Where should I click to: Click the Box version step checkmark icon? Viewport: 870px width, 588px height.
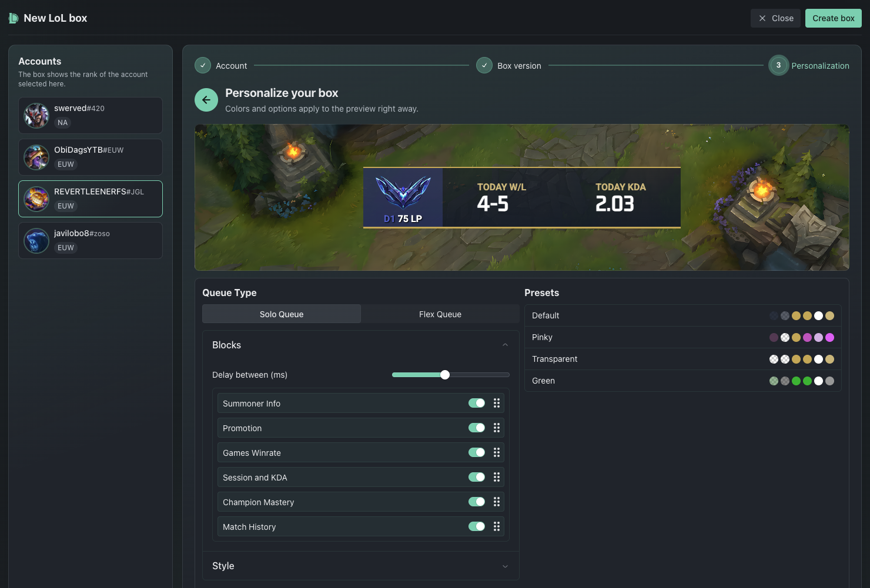coord(484,66)
